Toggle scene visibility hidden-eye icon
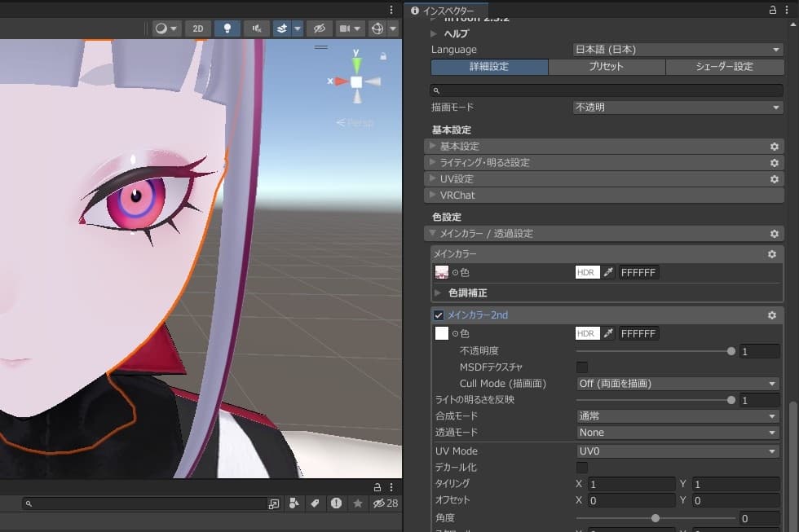The image size is (799, 532). (320, 29)
